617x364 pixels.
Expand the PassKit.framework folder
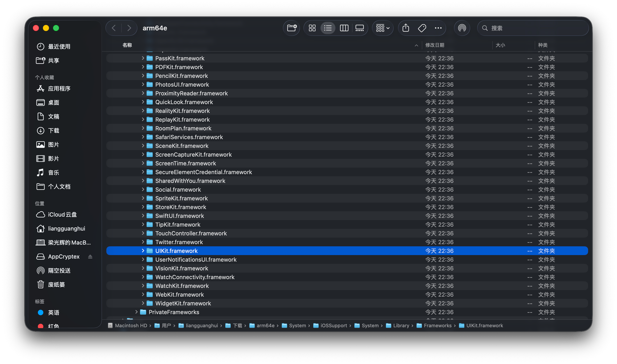[x=143, y=58]
